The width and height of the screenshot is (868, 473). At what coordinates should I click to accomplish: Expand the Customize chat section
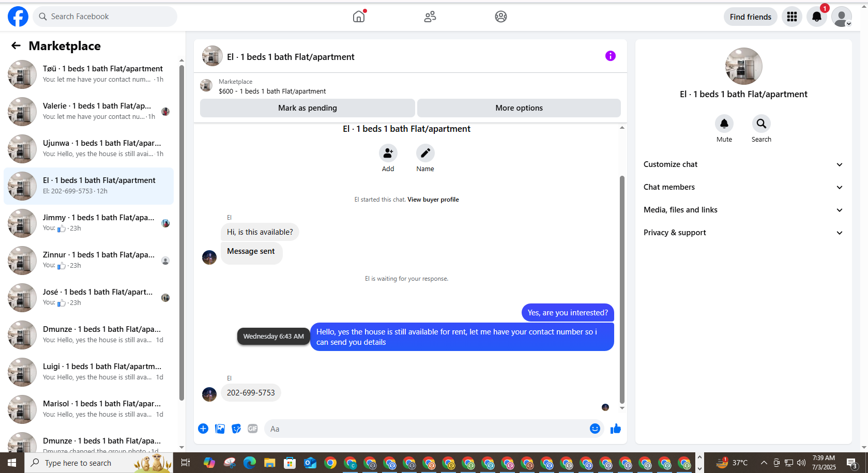(x=743, y=164)
